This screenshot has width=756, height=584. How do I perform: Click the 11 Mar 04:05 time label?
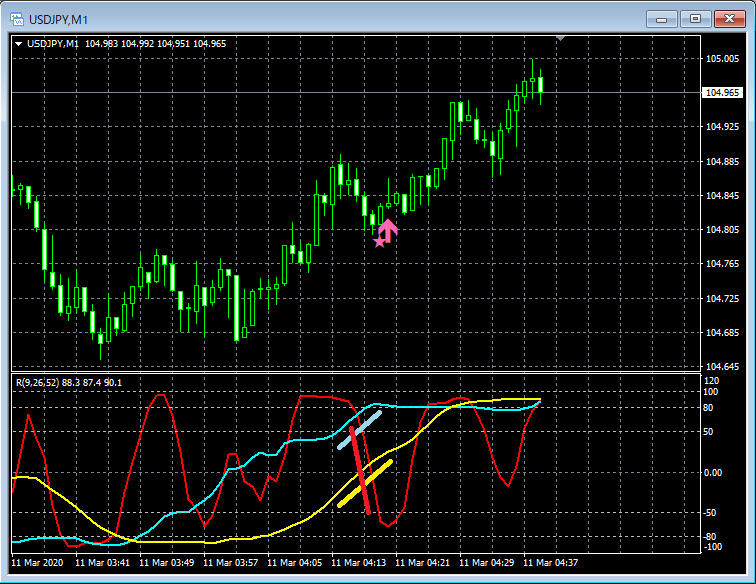pos(295,563)
